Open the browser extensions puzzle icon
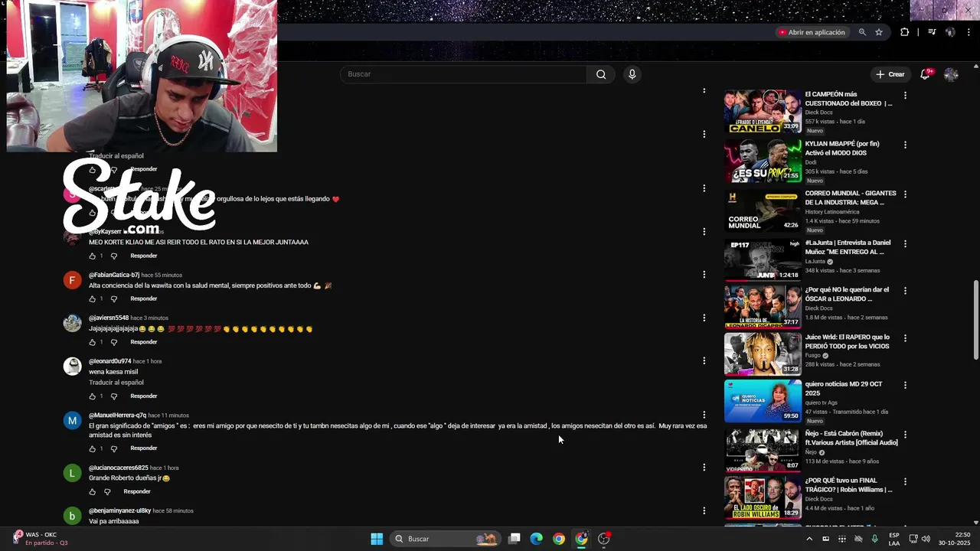This screenshot has width=980, height=551. [904, 32]
